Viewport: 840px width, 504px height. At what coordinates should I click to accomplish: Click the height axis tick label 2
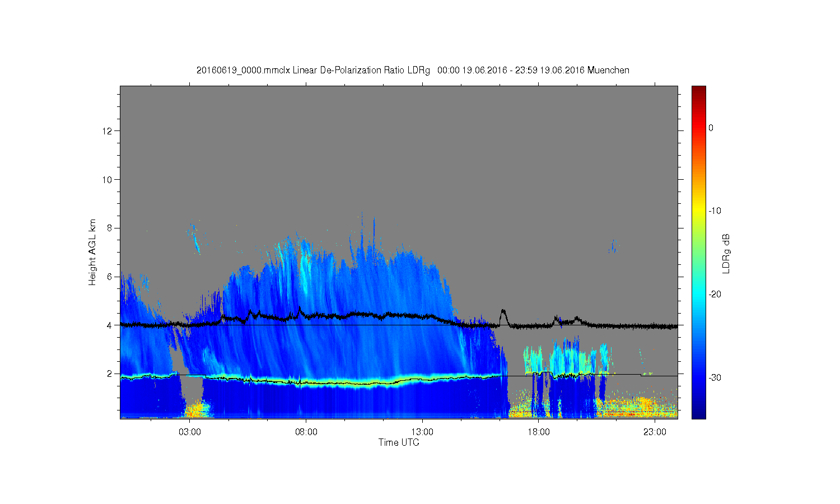point(110,374)
